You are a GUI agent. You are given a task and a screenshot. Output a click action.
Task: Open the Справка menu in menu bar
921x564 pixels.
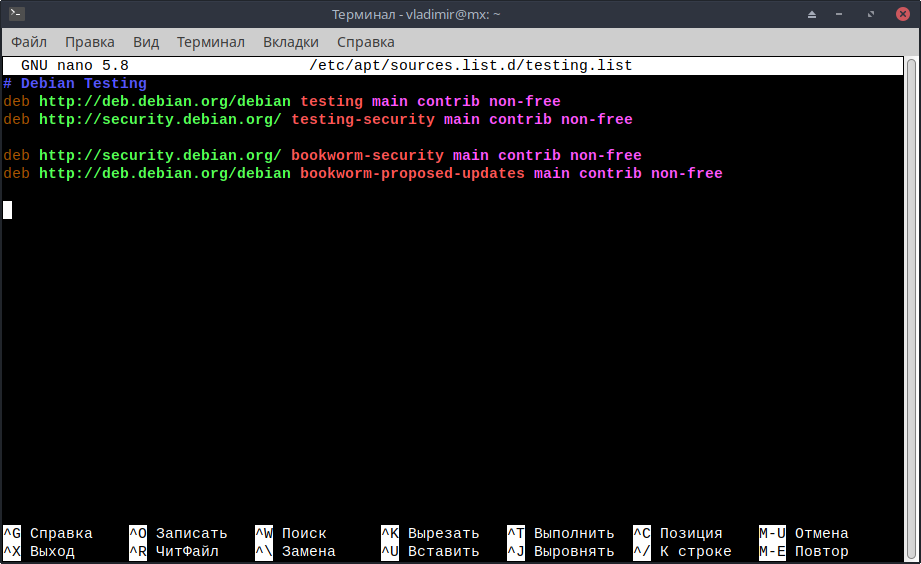pyautogui.click(x=365, y=42)
